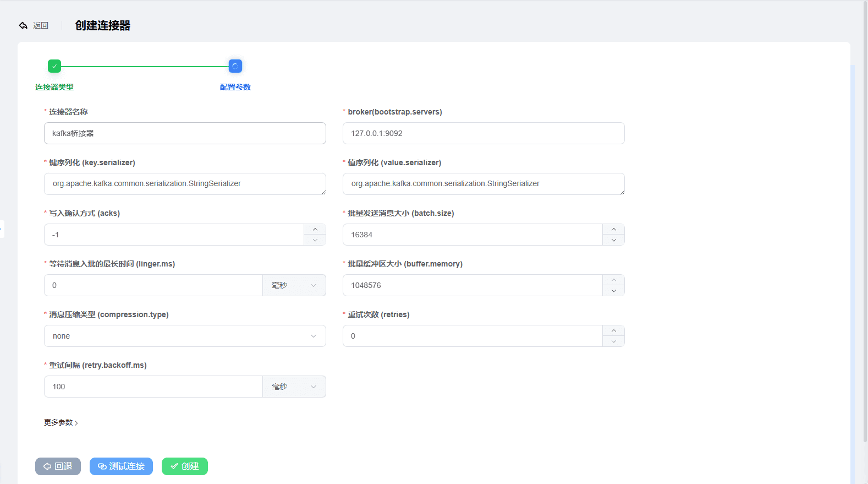Click the 创建连接器 page title
The height and width of the screenshot is (484, 868).
[103, 25]
